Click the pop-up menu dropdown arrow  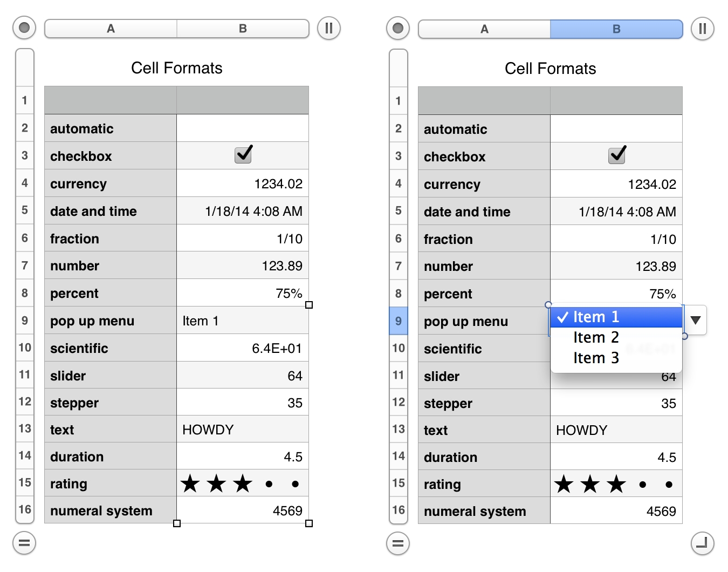(x=696, y=321)
